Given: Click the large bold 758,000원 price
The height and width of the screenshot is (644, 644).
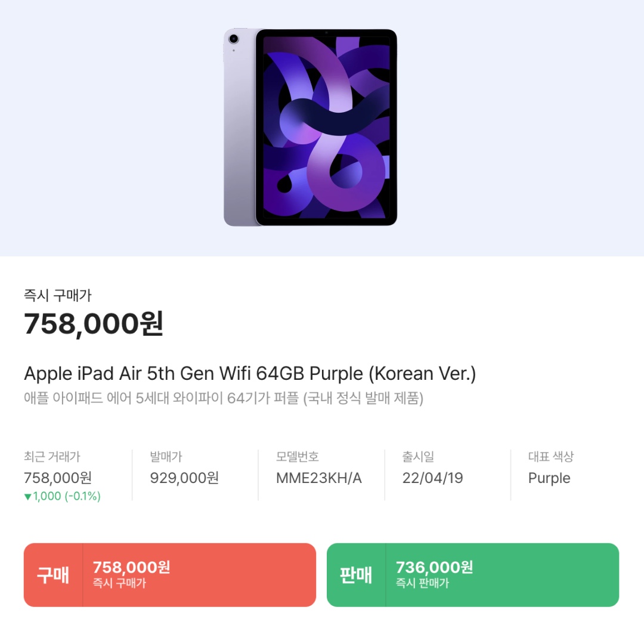Looking at the screenshot, I should (94, 324).
